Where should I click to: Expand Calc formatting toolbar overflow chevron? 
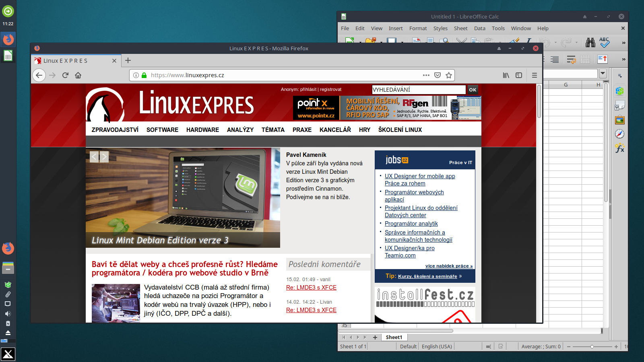click(623, 59)
